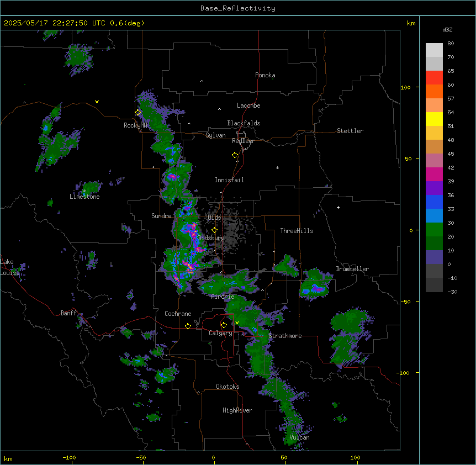Click the Limestone label
This screenshot has height=465, width=476.
coord(84,197)
